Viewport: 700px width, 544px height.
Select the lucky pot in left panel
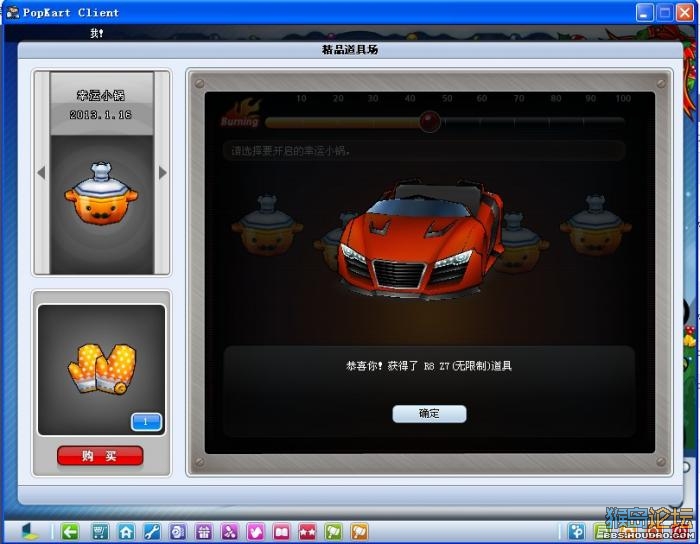point(101,194)
